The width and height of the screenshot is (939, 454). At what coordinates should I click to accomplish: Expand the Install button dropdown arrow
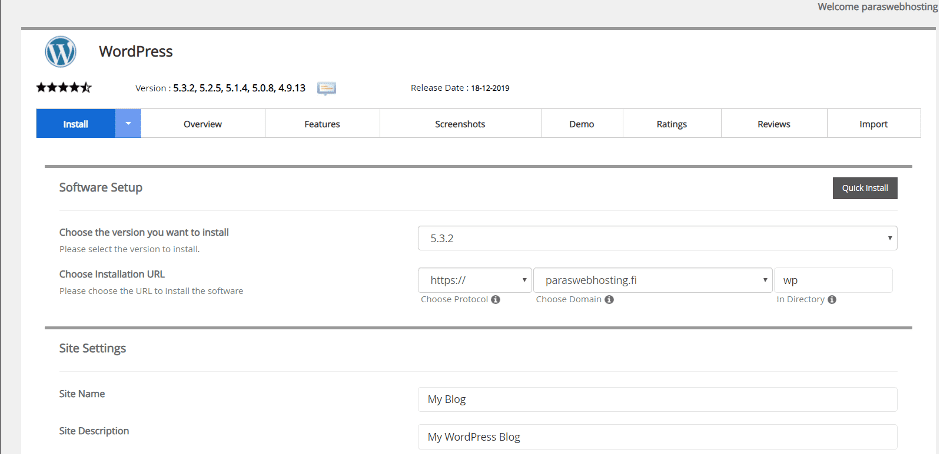(x=128, y=124)
